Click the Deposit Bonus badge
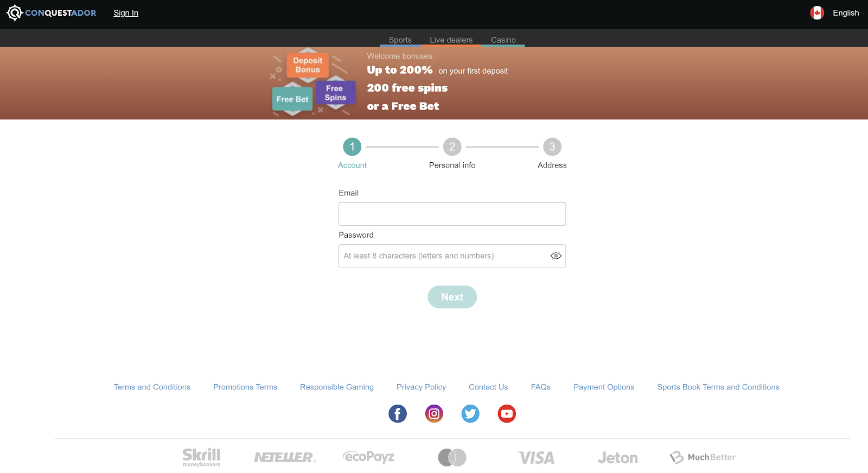868x473 pixels. click(308, 65)
